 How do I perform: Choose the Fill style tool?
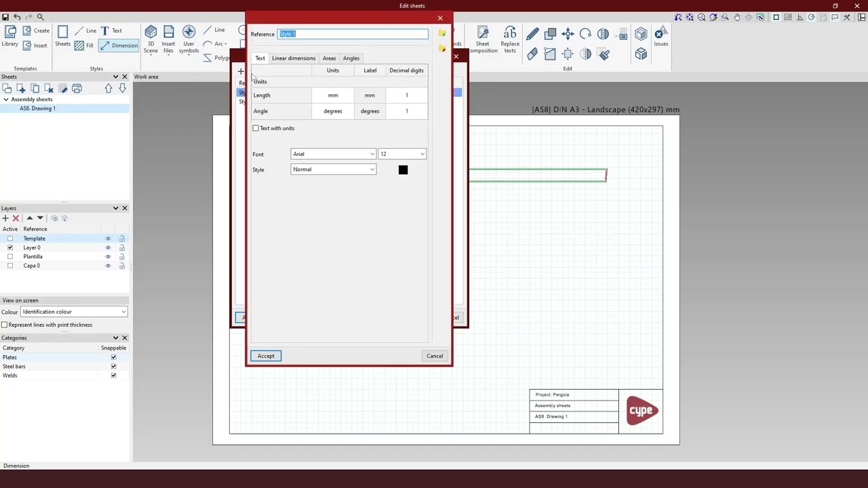tap(84, 45)
